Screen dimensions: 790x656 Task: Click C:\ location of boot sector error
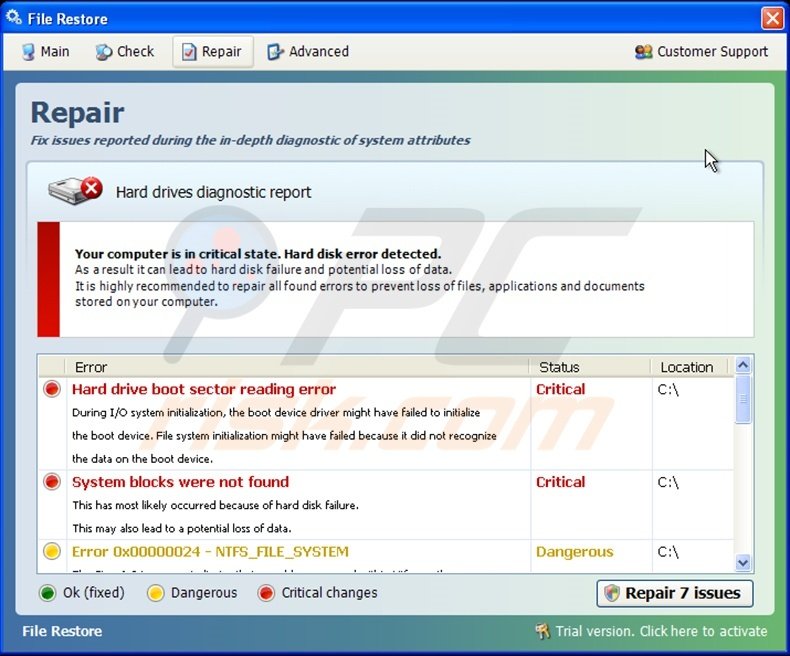[x=668, y=389]
